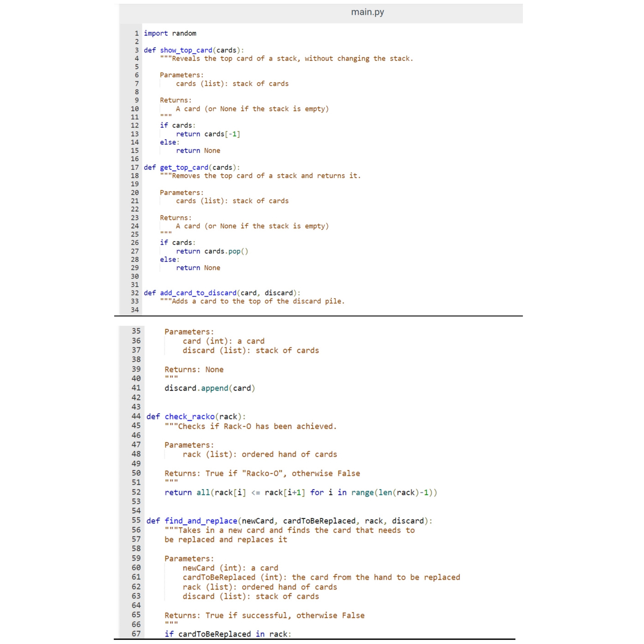Click the show_top_card function name

[186, 50]
